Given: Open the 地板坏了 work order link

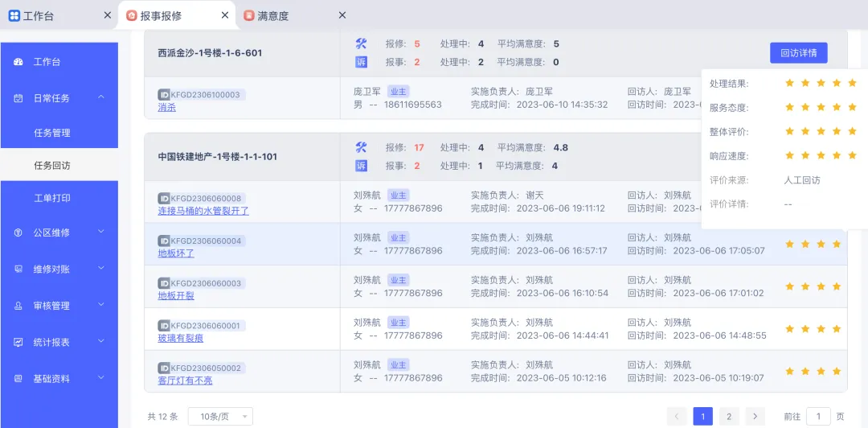Looking at the screenshot, I should pyautogui.click(x=176, y=253).
